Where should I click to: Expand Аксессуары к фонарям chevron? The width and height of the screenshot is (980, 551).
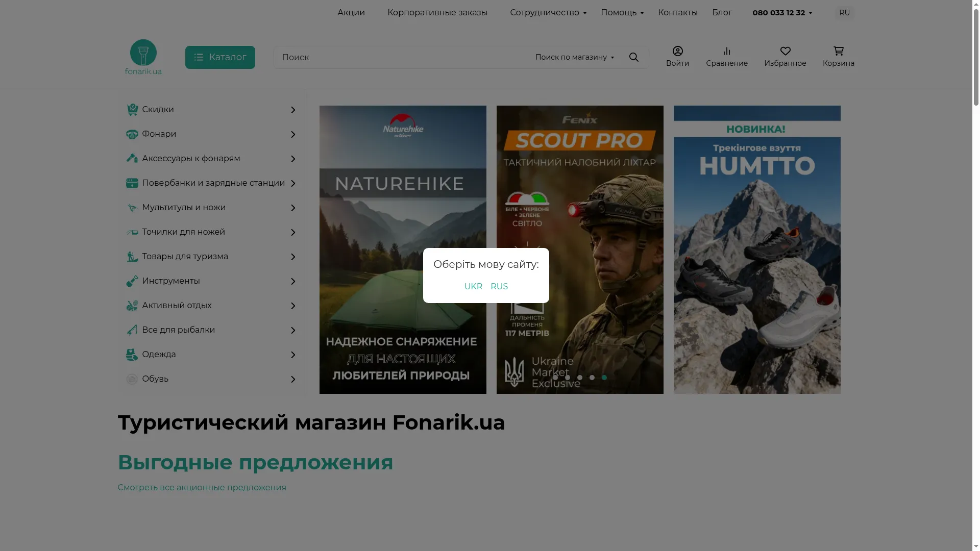click(x=293, y=159)
